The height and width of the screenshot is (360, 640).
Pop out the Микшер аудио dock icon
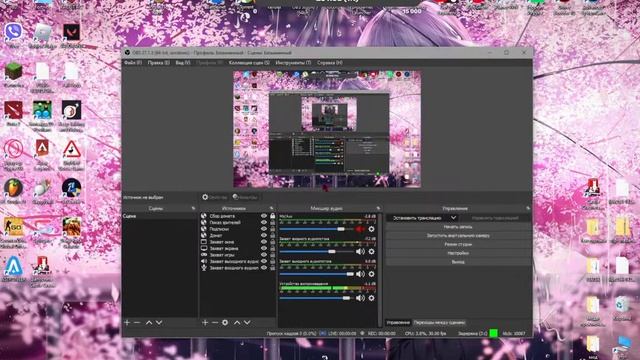378,208
